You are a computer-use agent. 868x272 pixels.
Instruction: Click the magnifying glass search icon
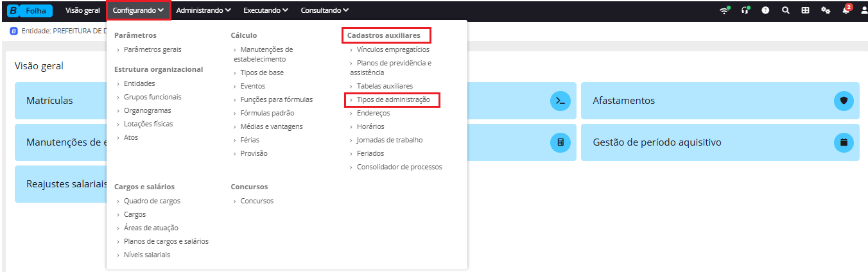(785, 10)
